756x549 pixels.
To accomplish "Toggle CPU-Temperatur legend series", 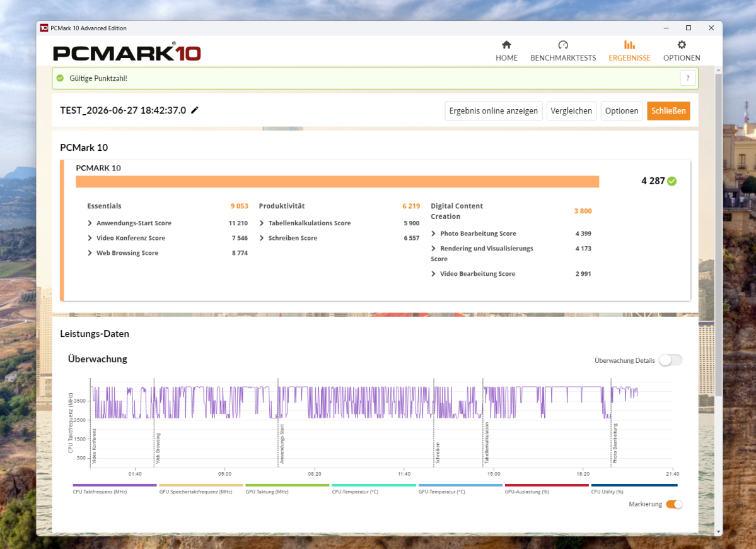I will pyautogui.click(x=374, y=488).
